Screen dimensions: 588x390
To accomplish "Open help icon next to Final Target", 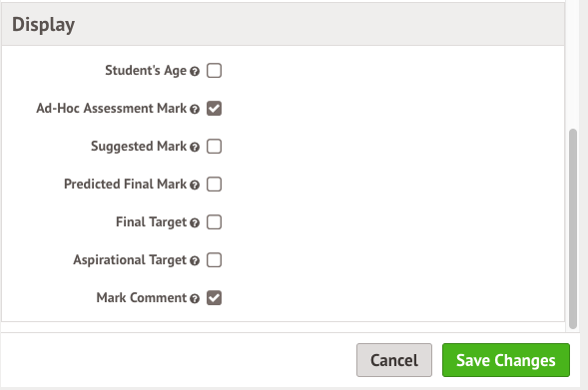I will click(x=195, y=222).
